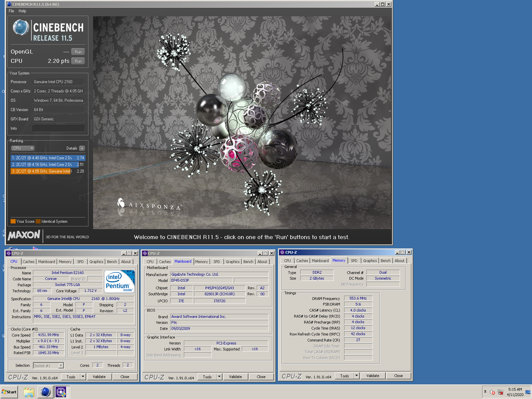532x399 pixels.
Task: Click Caches tab in Mainboard CPU-Z window
Action: click(x=165, y=262)
